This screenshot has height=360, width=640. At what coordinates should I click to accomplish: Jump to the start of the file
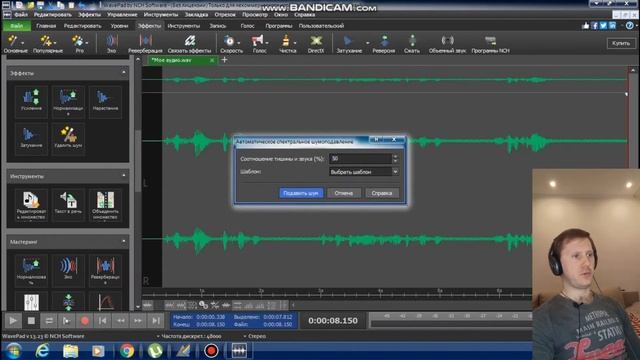pos(102,321)
